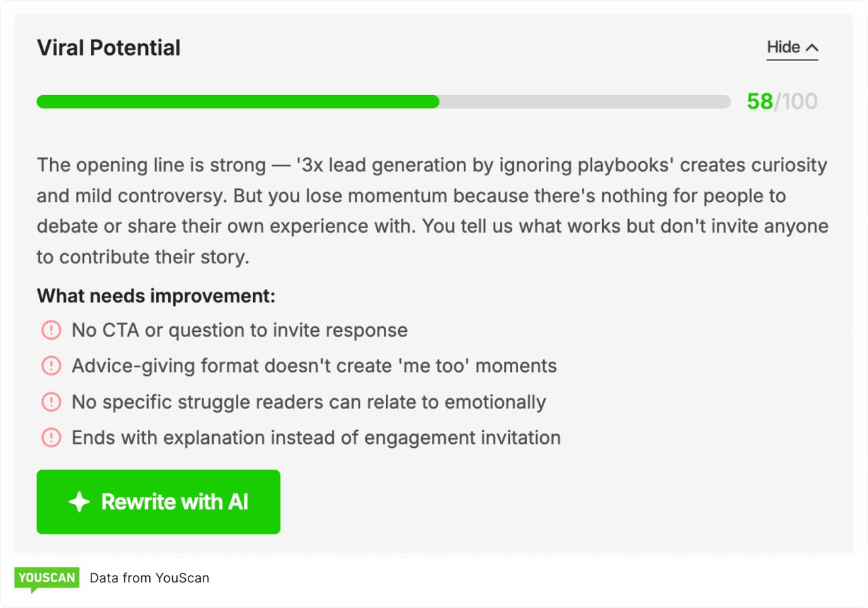Screen dimensions: 868x608
Task: Click the upward chevron next to Hide
Action: (812, 46)
